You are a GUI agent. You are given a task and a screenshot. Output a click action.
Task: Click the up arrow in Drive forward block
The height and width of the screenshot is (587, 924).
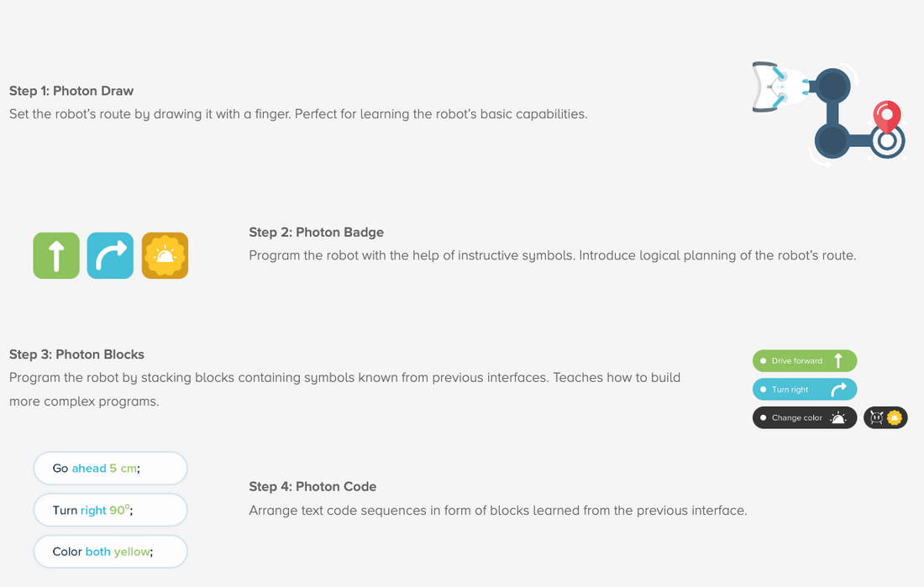pyautogui.click(x=838, y=361)
